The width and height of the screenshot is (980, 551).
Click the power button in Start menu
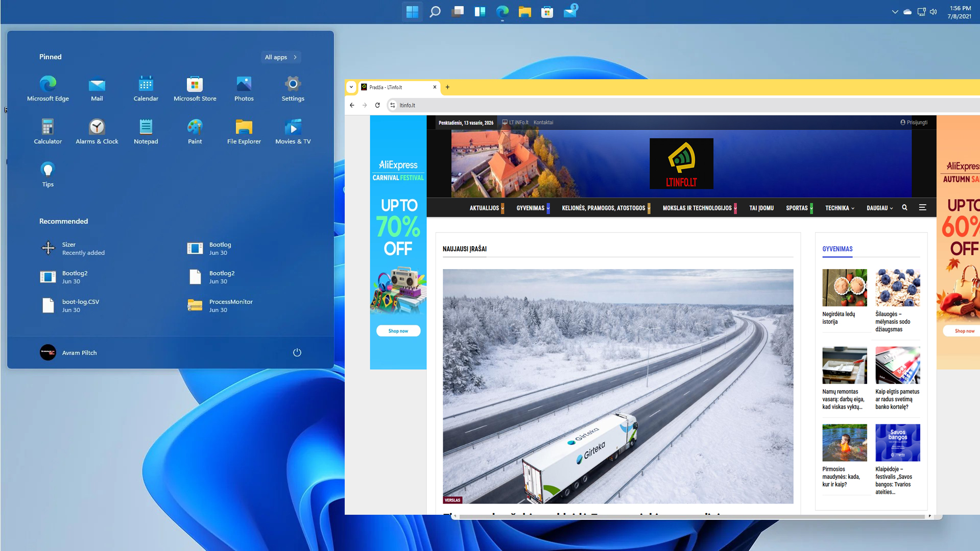297,352
